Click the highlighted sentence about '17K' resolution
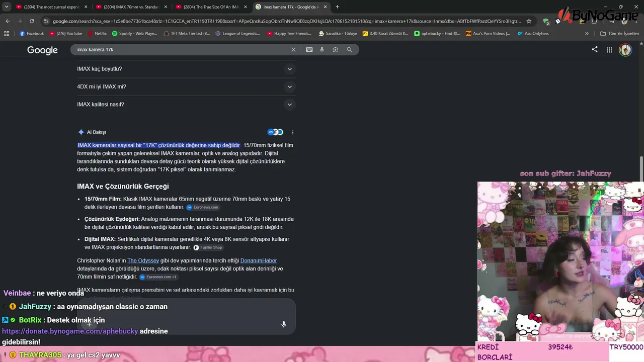Screen dimensions: 644x362 tap(159, 145)
